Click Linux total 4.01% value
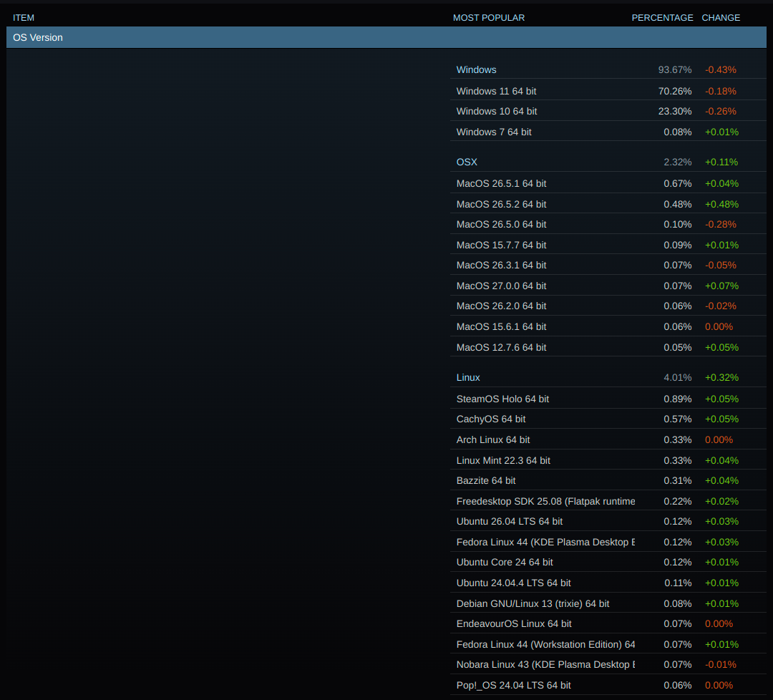This screenshot has width=773, height=700. [677, 378]
